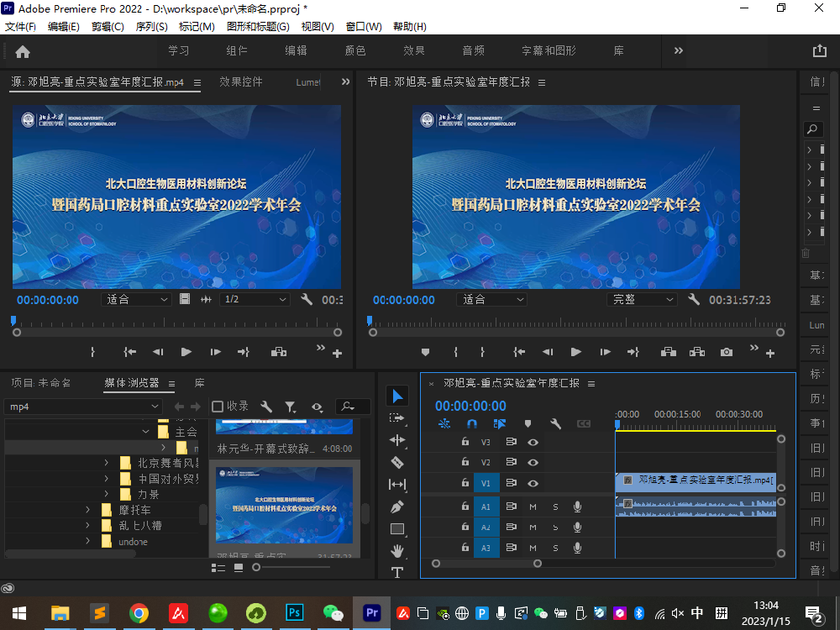The height and width of the screenshot is (630, 840).
Task: Expand the 摩托车 folder
Action: pyautogui.click(x=88, y=510)
